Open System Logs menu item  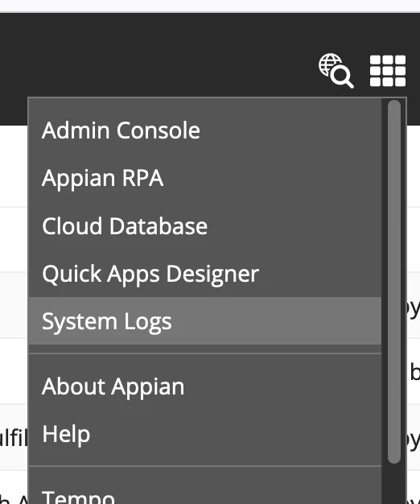pos(205,321)
